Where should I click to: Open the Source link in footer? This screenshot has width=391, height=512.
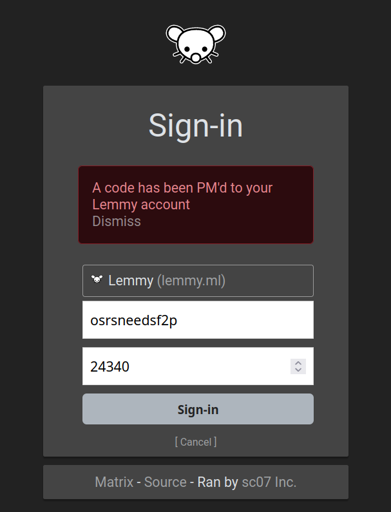point(165,482)
